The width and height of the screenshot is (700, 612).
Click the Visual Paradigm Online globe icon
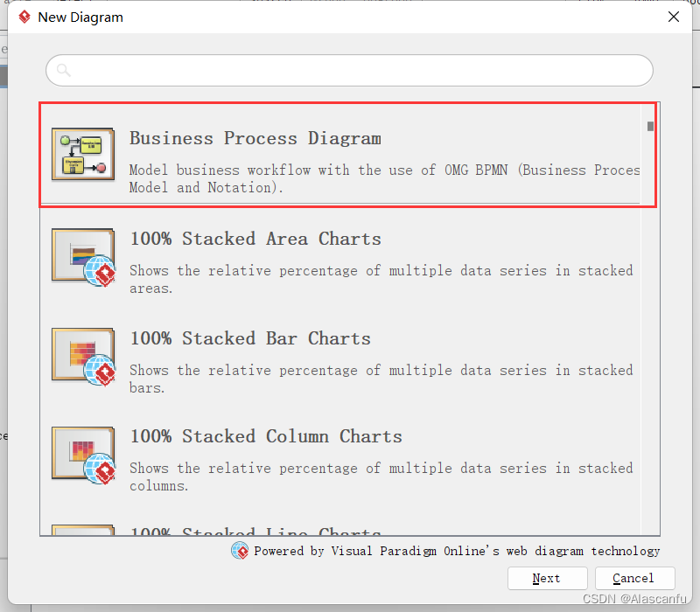point(240,551)
